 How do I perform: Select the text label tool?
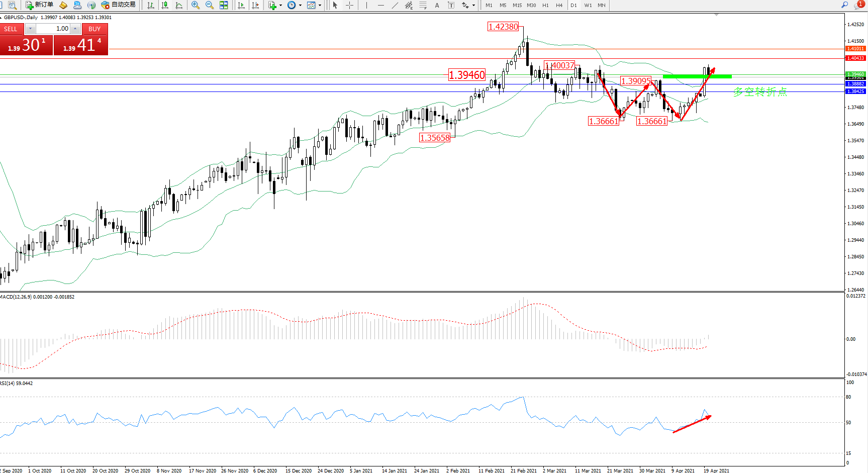point(437,5)
